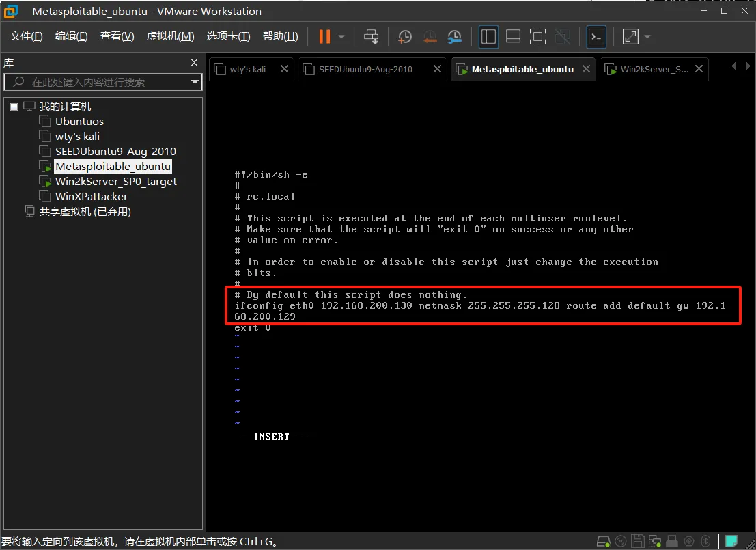Screen dimensions: 756x550
Task: Collapse the 我的计算机 tree node
Action: 14,107
